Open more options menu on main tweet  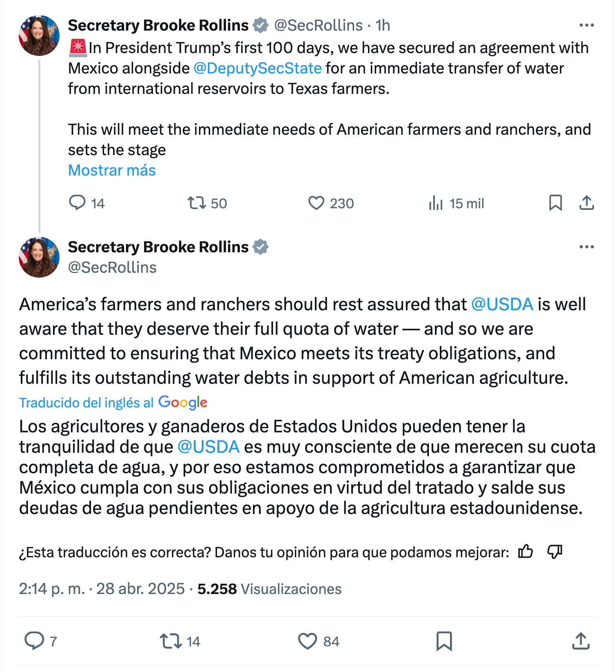tap(586, 247)
